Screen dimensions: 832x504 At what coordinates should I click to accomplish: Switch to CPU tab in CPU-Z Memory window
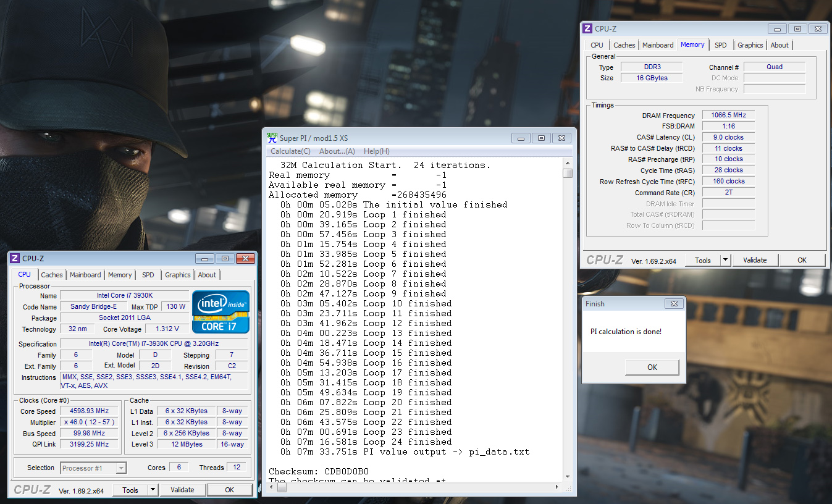click(x=597, y=45)
